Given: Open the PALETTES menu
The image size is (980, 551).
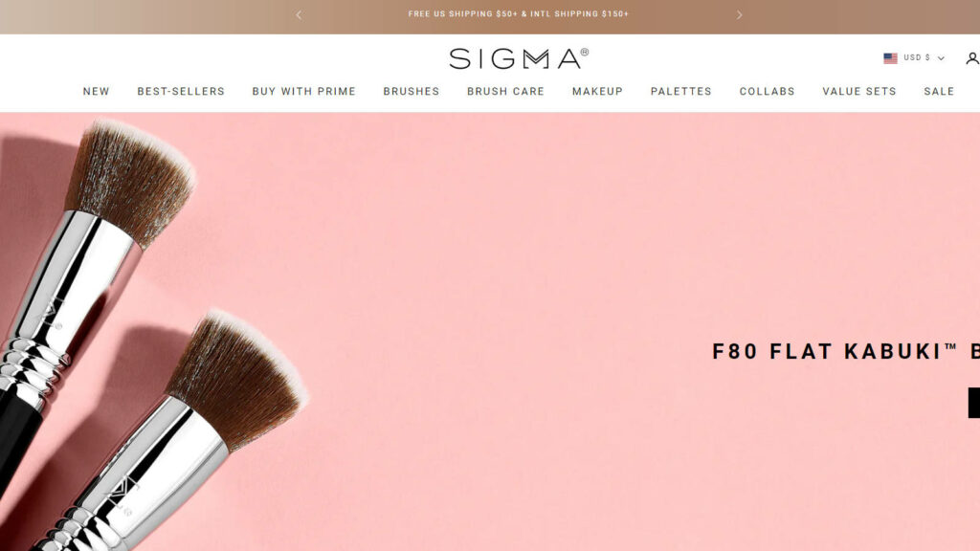Looking at the screenshot, I should 681,91.
